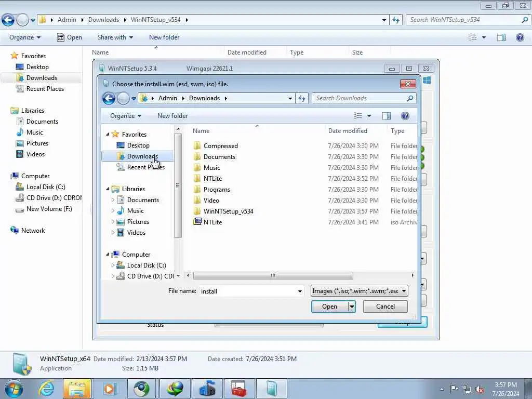
Task: Open the File name history dropdown arrow
Action: 300,291
